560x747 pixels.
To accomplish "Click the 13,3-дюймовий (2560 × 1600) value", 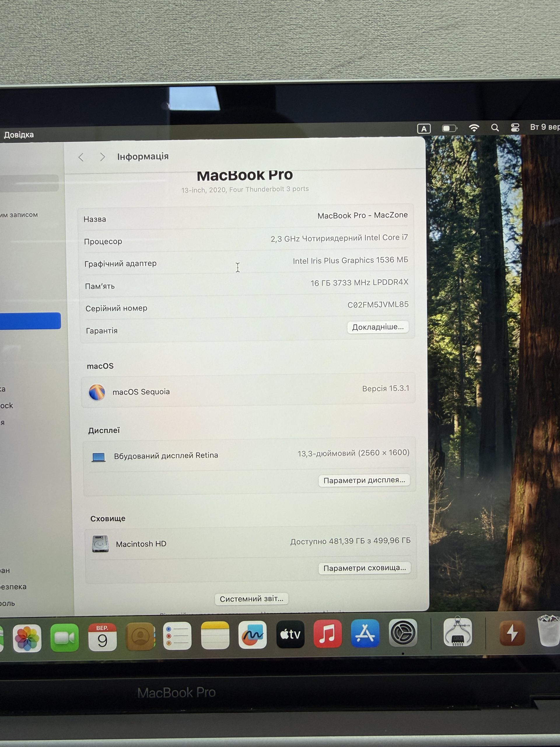I will click(x=353, y=453).
